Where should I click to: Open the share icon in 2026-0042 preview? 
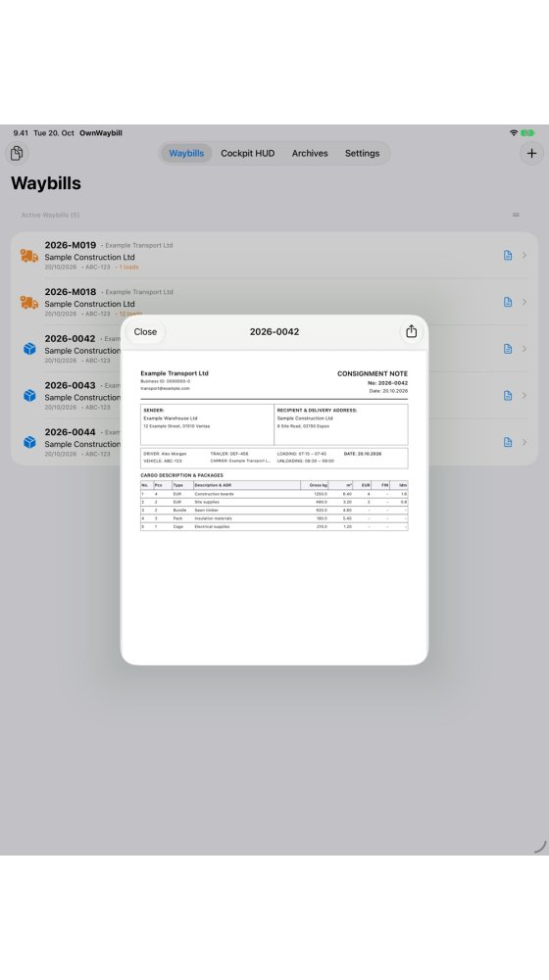(x=411, y=332)
